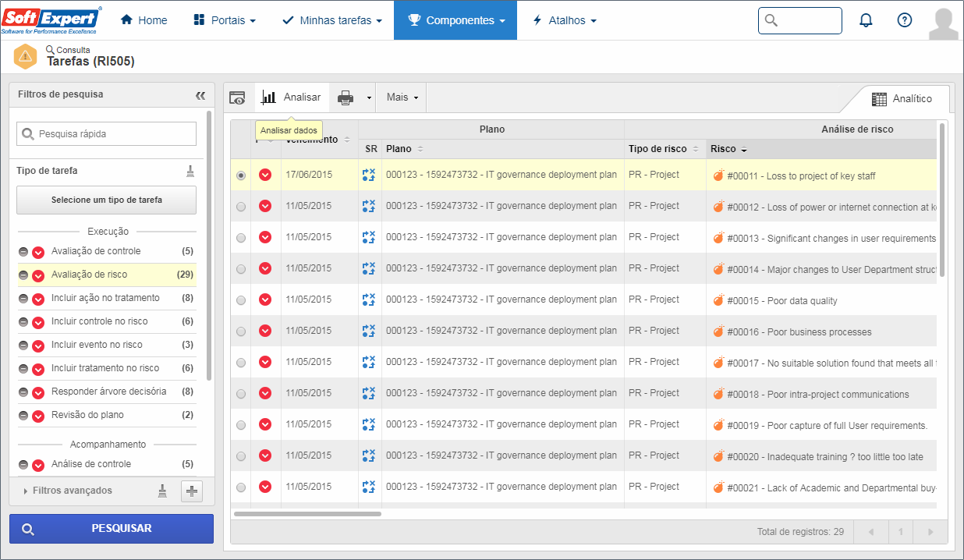Click the horizontal scrollbar under the table
The image size is (964, 560).
(307, 514)
